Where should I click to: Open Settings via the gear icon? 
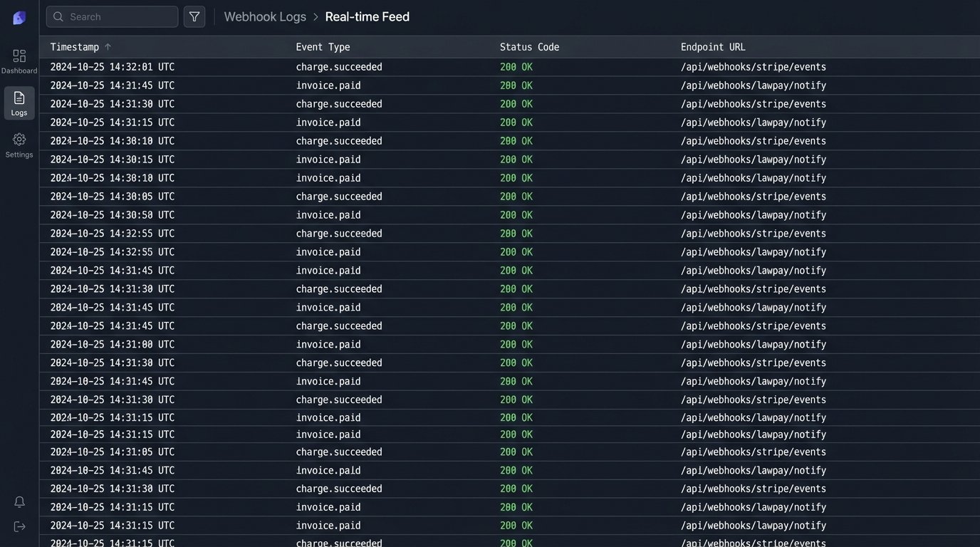pos(19,145)
